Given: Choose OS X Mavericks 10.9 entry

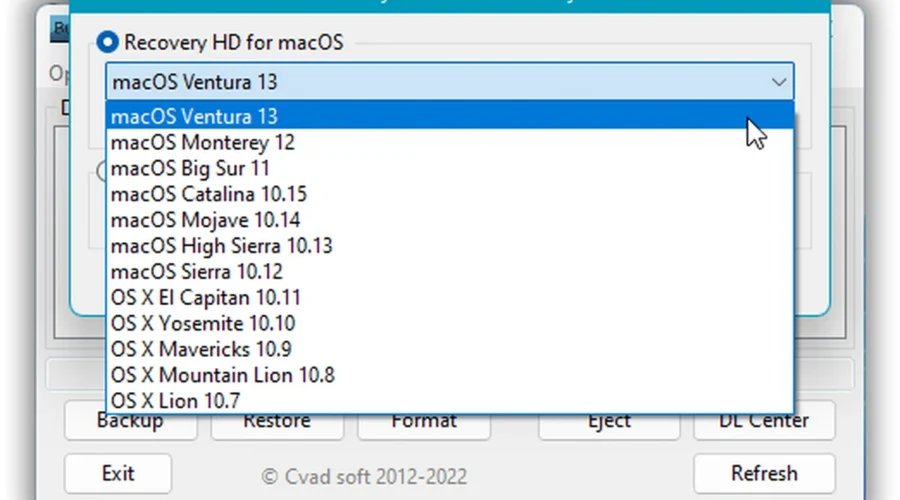Looking at the screenshot, I should tap(450, 349).
